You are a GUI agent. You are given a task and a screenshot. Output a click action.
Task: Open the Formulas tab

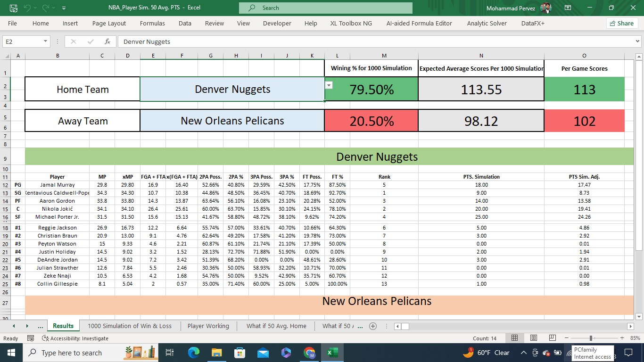(x=152, y=23)
